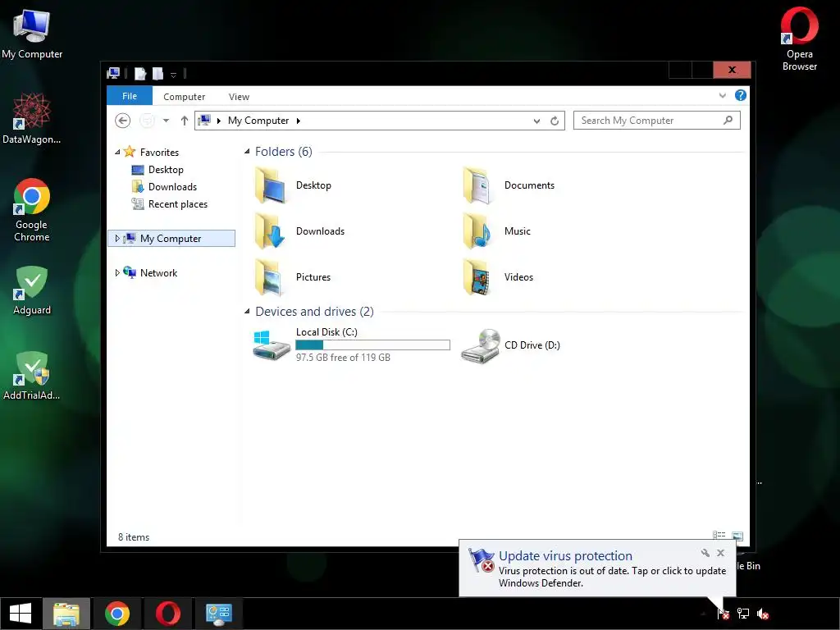
Task: Click the 8 items status bar text
Action: pos(134,537)
